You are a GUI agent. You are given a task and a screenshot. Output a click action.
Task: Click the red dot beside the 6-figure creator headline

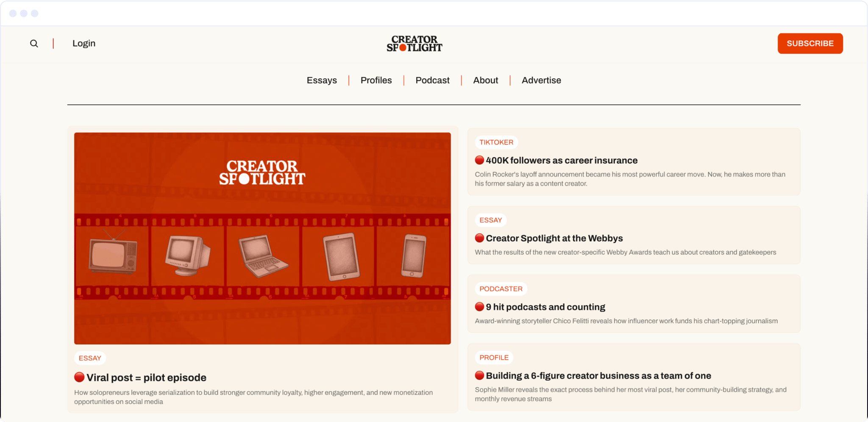pyautogui.click(x=479, y=375)
